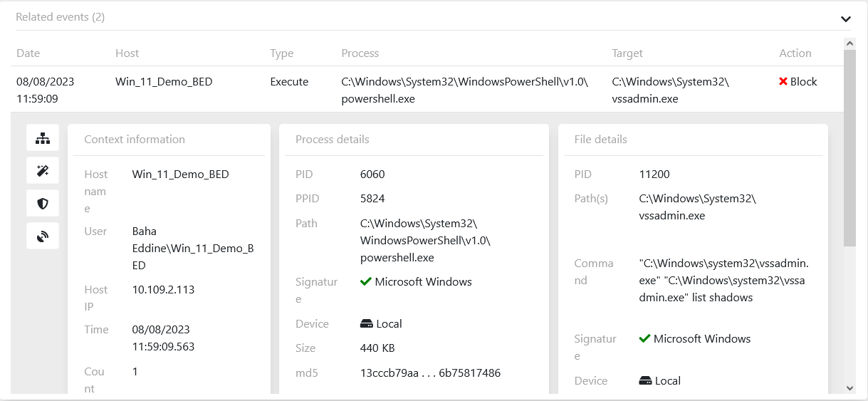Viewport: 868px width, 401px height.
Task: Click the Local device text in File details
Action: (x=668, y=381)
